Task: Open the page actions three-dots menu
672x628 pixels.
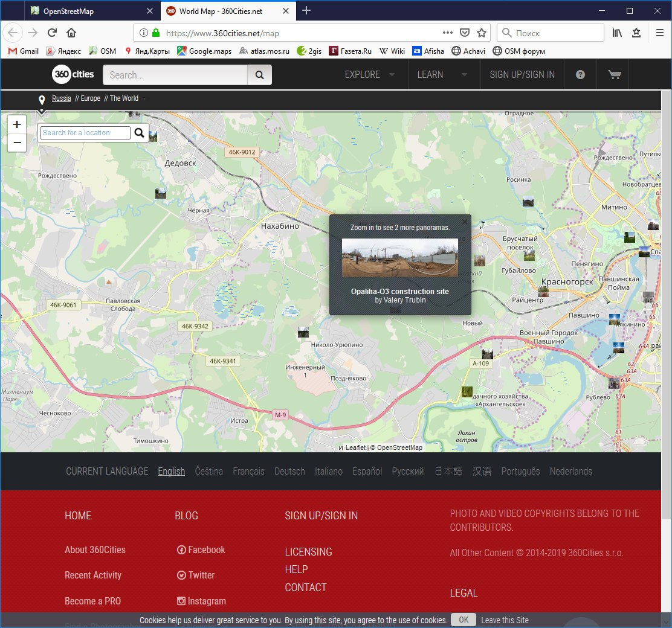Action: click(447, 33)
